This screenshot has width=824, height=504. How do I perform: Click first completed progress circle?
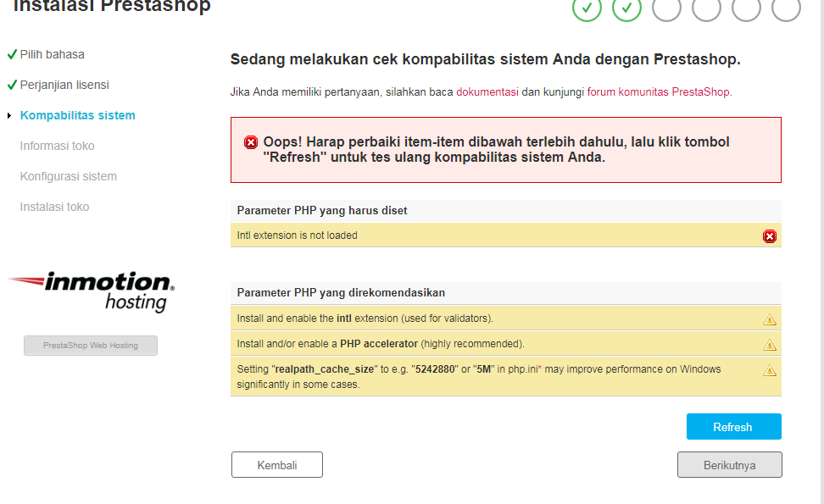[587, 8]
